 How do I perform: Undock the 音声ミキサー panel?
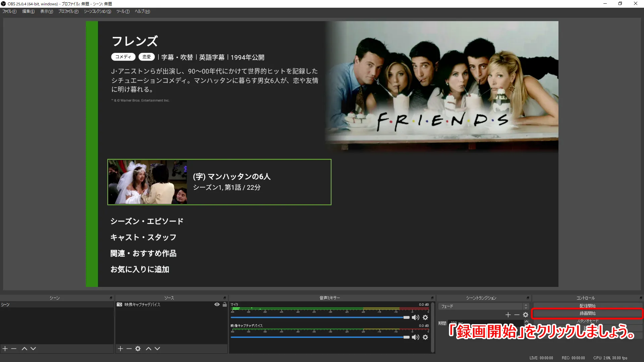point(432,298)
